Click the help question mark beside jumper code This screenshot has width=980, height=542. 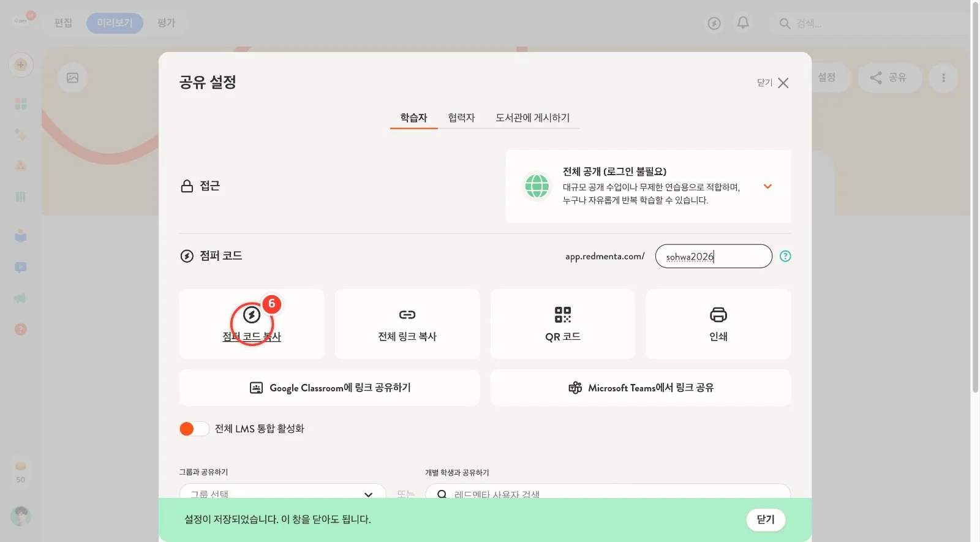click(785, 256)
